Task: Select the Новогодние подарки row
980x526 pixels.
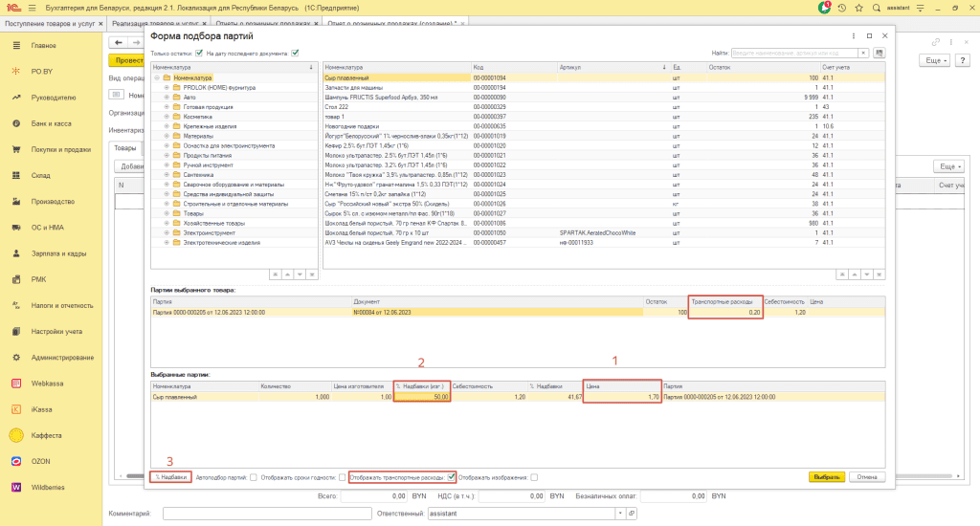Action: (604, 126)
